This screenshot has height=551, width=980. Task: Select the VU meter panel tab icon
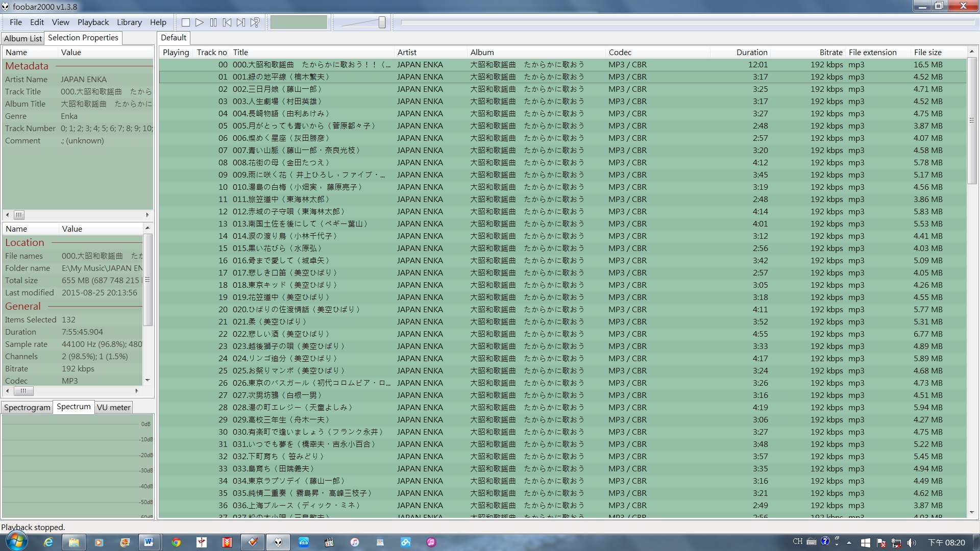[113, 407]
